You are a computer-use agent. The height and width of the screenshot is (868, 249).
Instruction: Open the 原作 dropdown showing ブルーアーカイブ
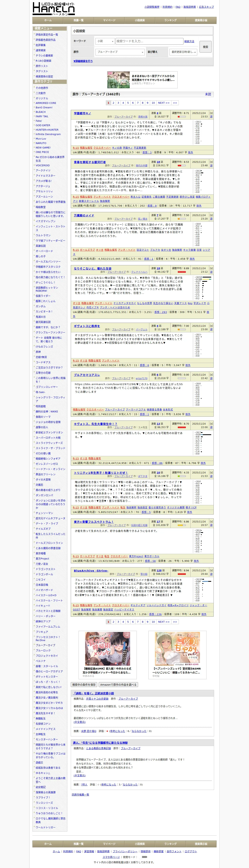[x=120, y=52]
